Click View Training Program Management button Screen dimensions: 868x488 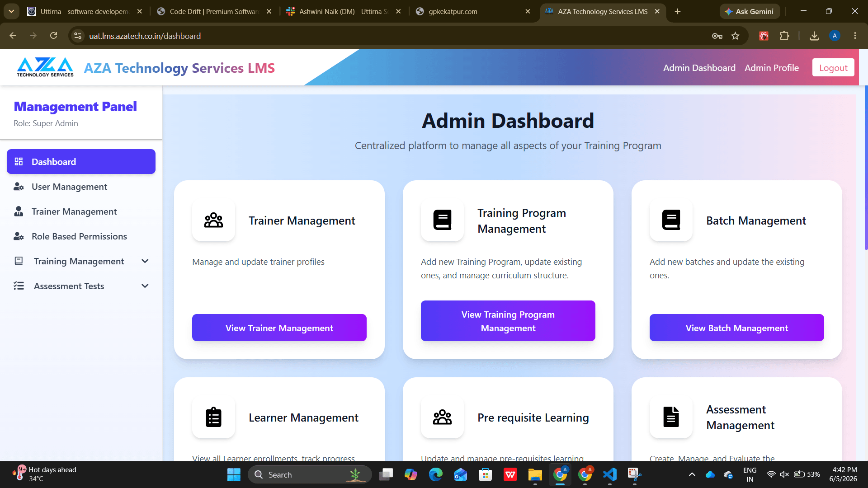click(x=508, y=321)
